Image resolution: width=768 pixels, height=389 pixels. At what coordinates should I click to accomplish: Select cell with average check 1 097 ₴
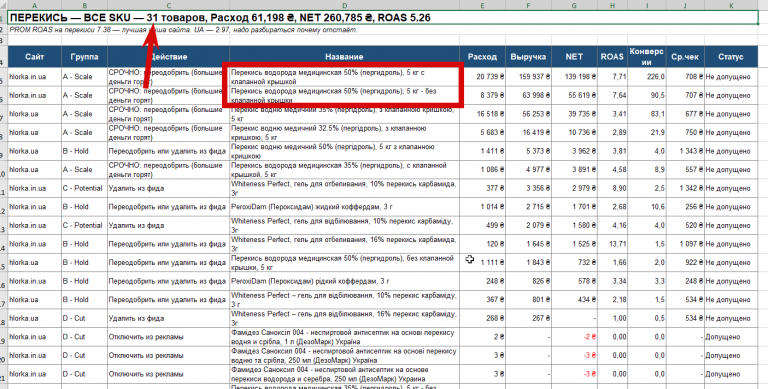coord(685,244)
